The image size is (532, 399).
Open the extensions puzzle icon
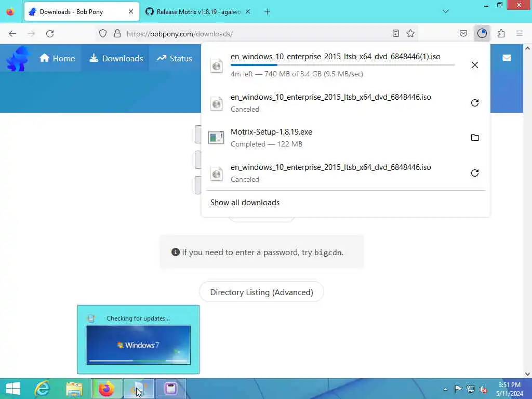pyautogui.click(x=501, y=34)
